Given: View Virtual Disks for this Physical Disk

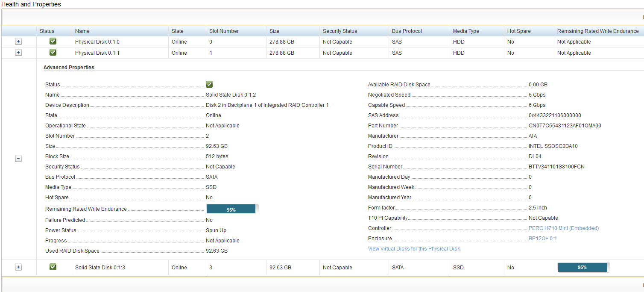Looking at the screenshot, I should coord(414,249).
